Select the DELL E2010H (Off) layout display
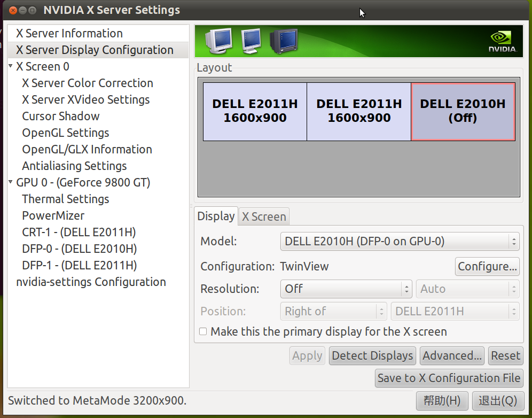The height and width of the screenshot is (418, 532). (x=463, y=111)
